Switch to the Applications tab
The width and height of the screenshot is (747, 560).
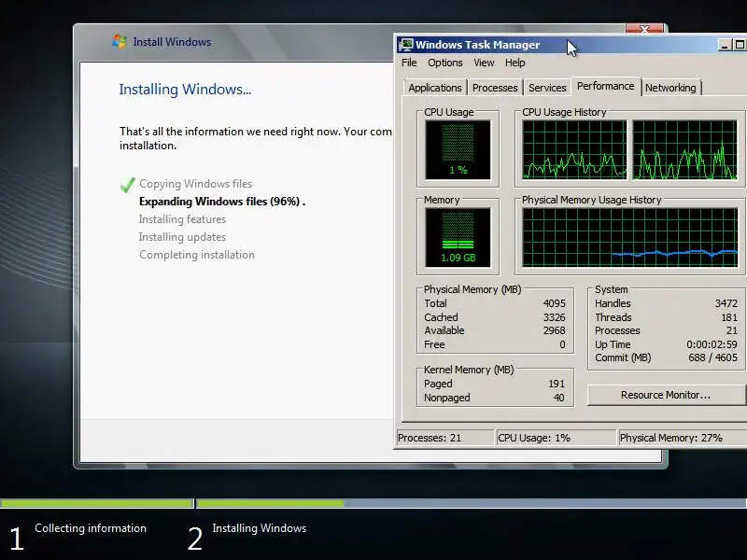434,88
